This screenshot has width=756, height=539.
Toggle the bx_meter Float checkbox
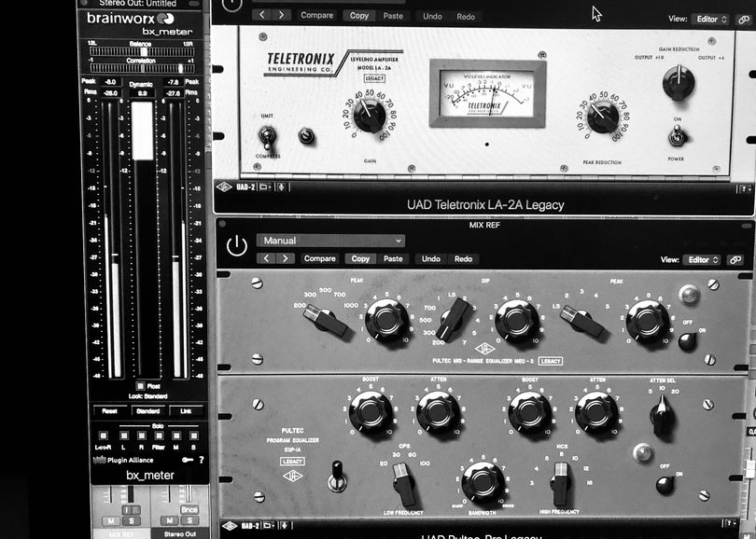pos(140,386)
